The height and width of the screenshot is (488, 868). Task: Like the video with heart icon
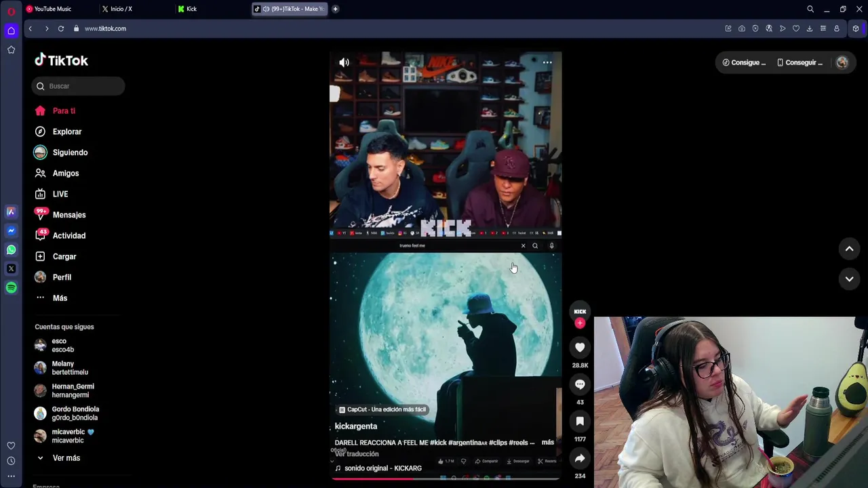(580, 348)
